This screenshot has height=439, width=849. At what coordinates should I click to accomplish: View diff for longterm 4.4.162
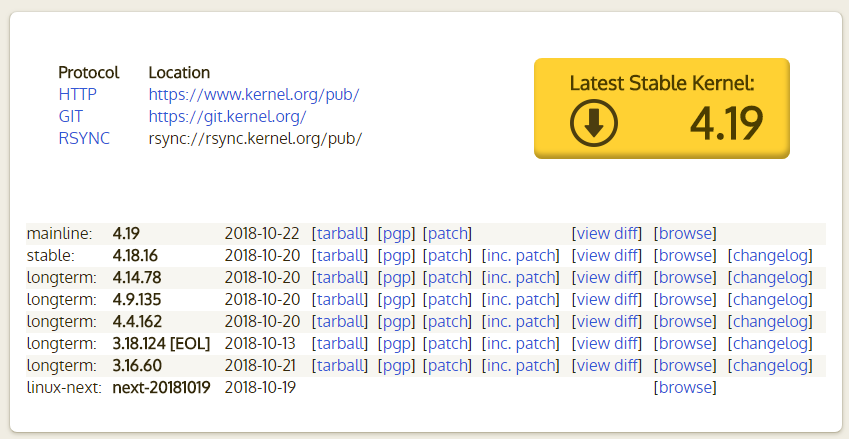pos(606,322)
